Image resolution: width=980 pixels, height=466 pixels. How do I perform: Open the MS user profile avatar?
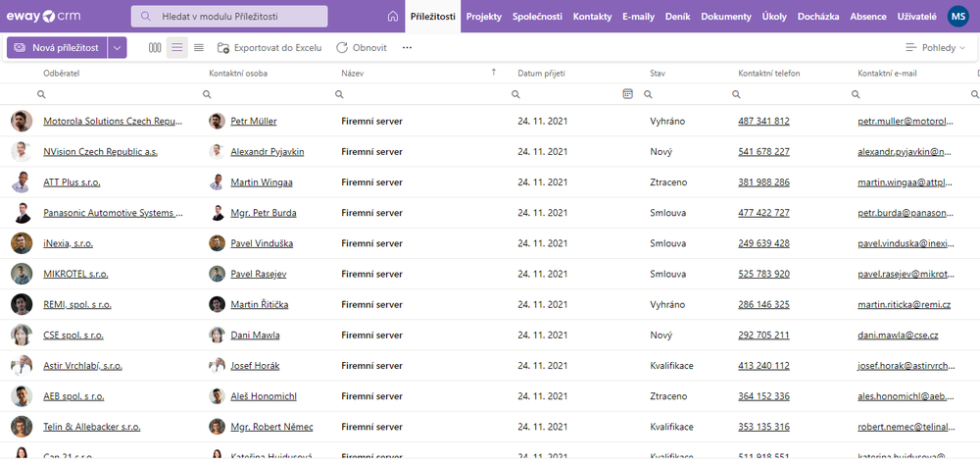tap(957, 17)
